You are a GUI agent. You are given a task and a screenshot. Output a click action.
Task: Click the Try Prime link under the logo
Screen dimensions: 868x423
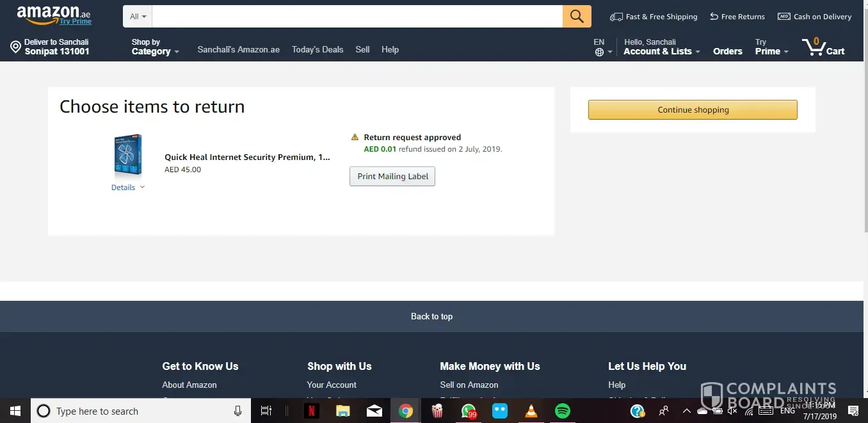click(76, 22)
